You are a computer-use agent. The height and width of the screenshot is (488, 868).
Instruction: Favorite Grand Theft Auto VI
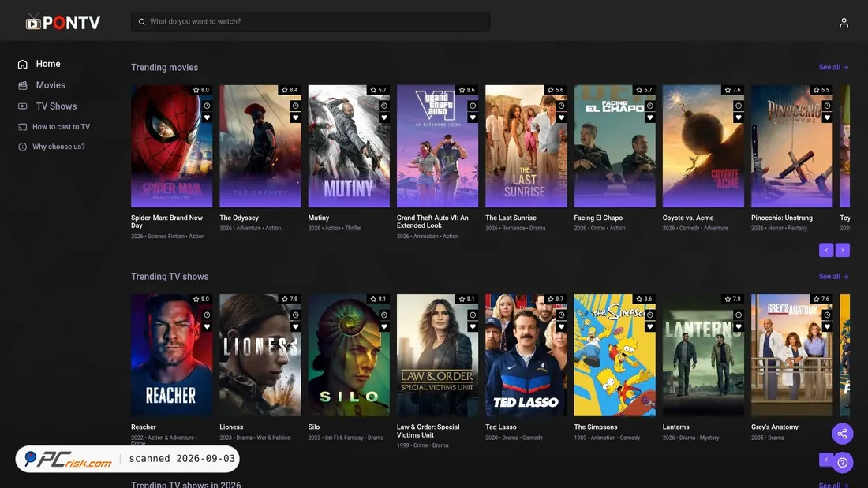click(x=473, y=117)
